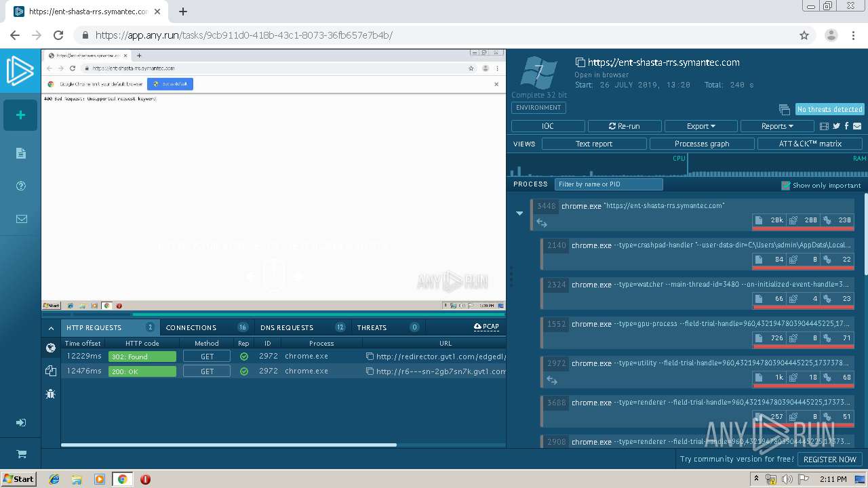Click the GET method button for the 200 request
Viewport: 868px width, 488px height.
click(x=207, y=371)
